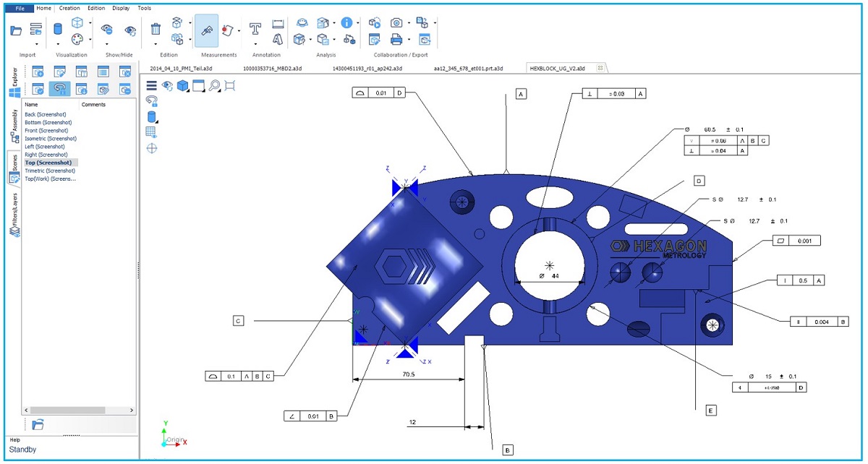This screenshot has width=868, height=464.
Task: Click the crosshair target icon in the viewport
Action: tap(152, 147)
